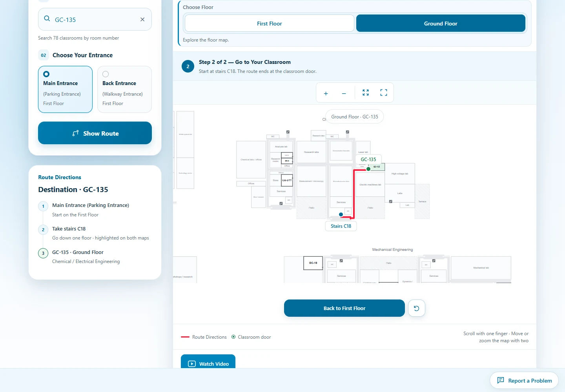Zoom in on the map
Viewport: 565px width, 392px height.
click(326, 93)
